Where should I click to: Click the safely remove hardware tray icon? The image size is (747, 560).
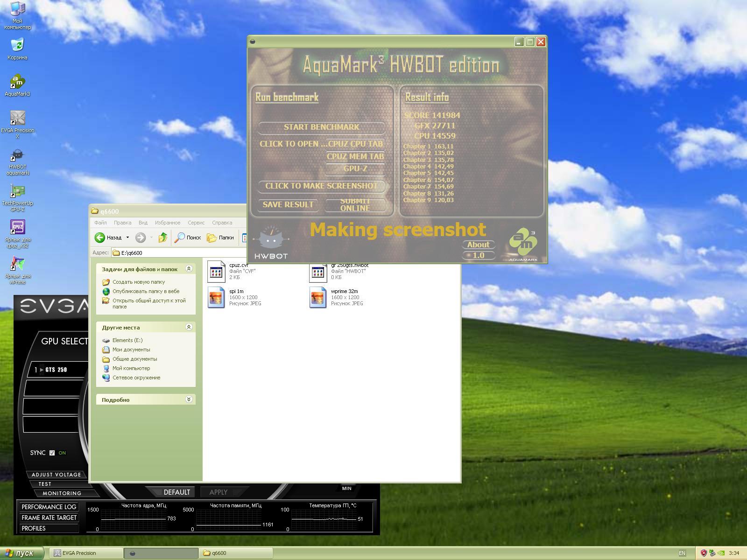(x=712, y=553)
